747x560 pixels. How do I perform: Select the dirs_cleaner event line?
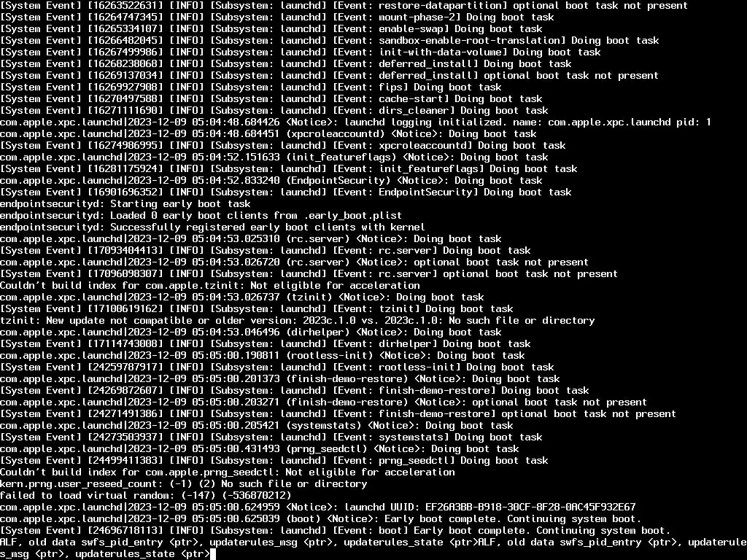274,111
